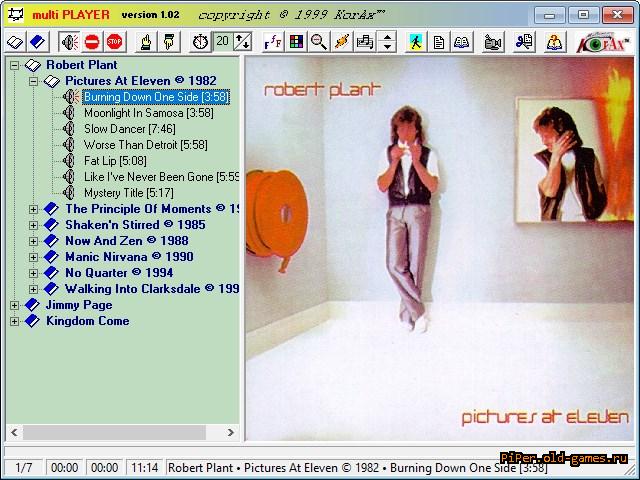Expand Now And Zen 1988 album
Image resolution: width=640 pixels, height=480 pixels.
(x=33, y=241)
